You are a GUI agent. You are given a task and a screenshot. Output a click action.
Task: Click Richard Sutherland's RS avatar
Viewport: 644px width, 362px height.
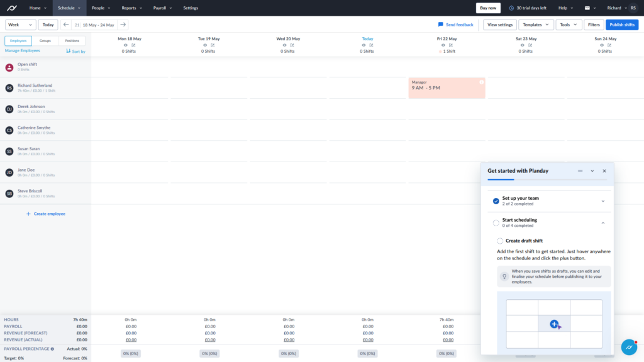(x=9, y=88)
